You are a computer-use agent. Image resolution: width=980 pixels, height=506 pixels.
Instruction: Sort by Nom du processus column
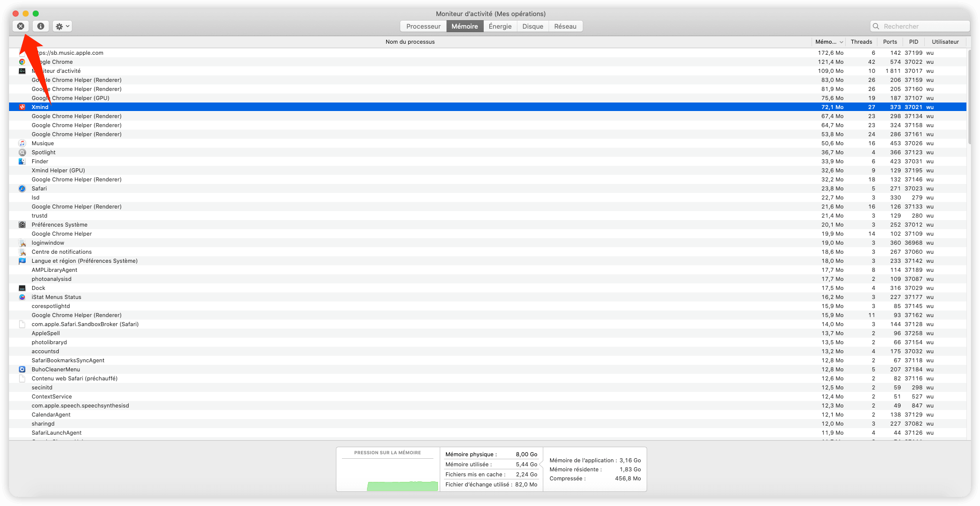pyautogui.click(x=410, y=42)
